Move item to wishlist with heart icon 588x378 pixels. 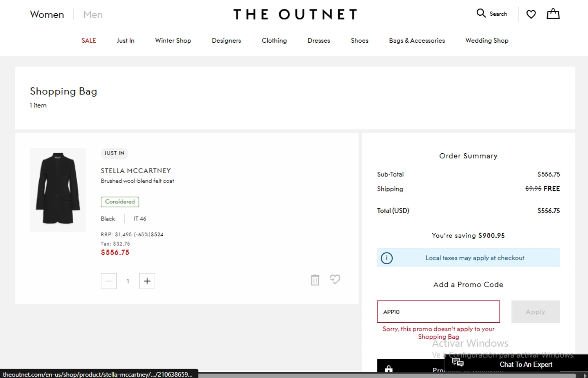pos(335,279)
